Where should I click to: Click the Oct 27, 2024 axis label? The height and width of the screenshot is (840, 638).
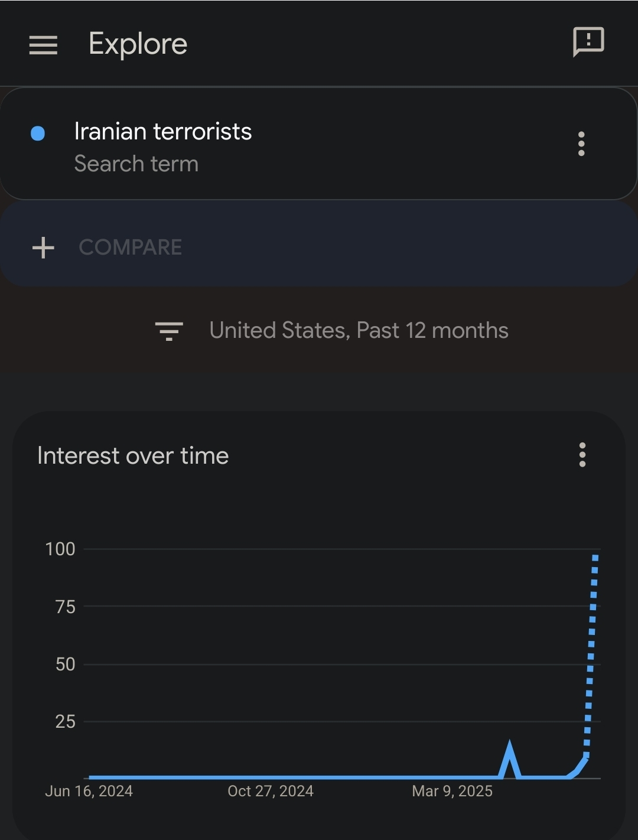click(x=271, y=791)
